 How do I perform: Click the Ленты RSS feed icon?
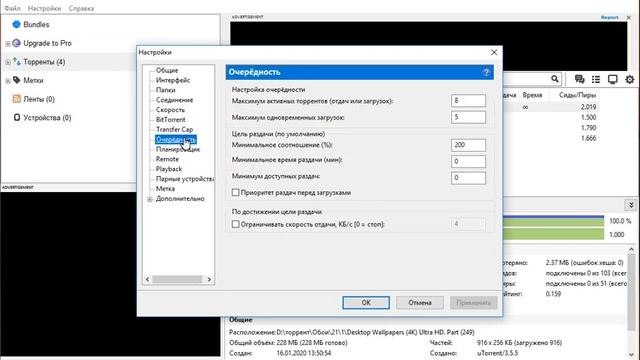17,99
